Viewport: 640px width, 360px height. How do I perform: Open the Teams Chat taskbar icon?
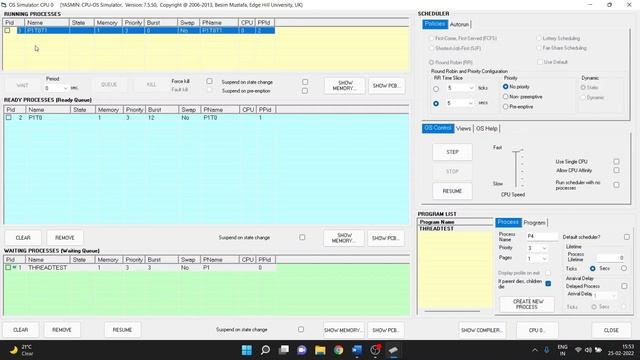click(302, 350)
